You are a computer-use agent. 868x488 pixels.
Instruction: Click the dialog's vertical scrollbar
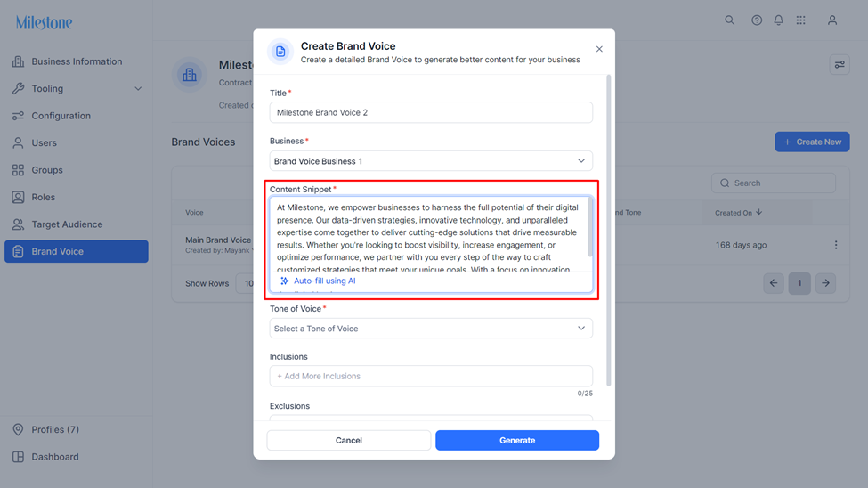[608, 231]
